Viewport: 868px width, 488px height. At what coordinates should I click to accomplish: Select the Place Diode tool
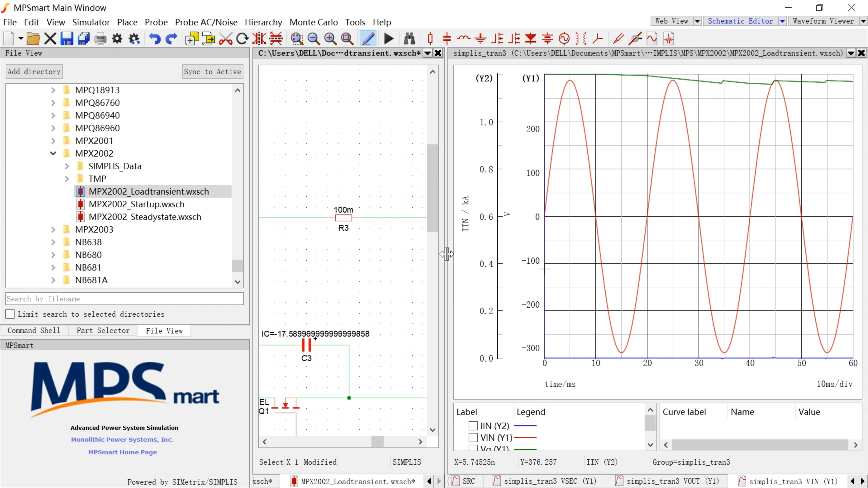click(x=531, y=39)
